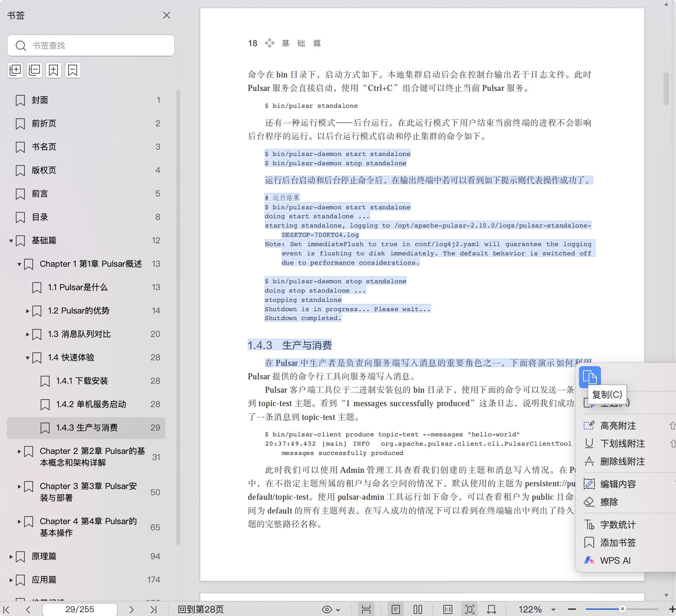This screenshot has width=676, height=616.
Task: Expand Chapter 4 Pulsar的基本操作
Action: (x=19, y=521)
